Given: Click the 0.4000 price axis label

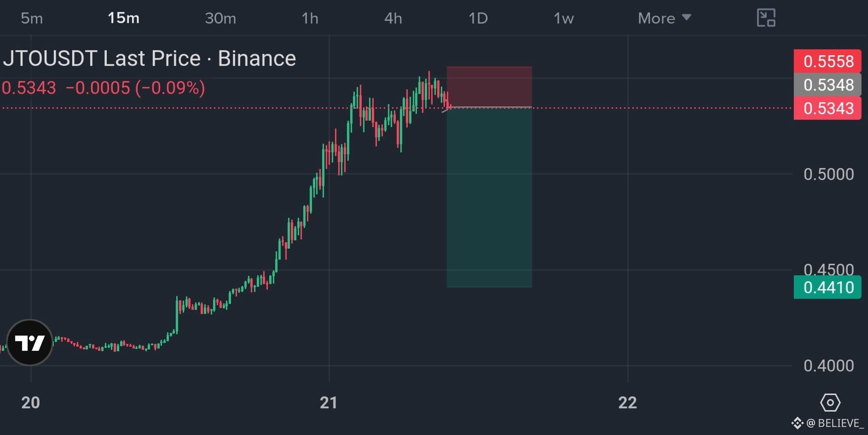Looking at the screenshot, I should tap(828, 365).
